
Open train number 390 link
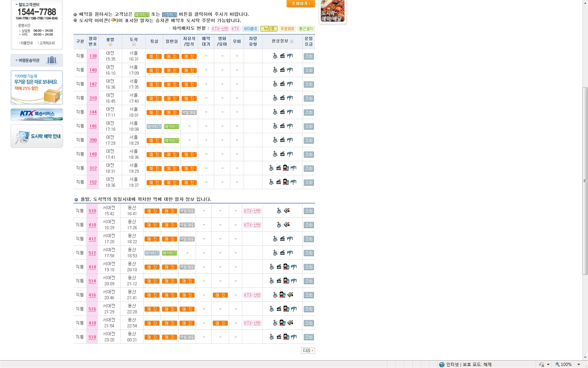[93, 140]
